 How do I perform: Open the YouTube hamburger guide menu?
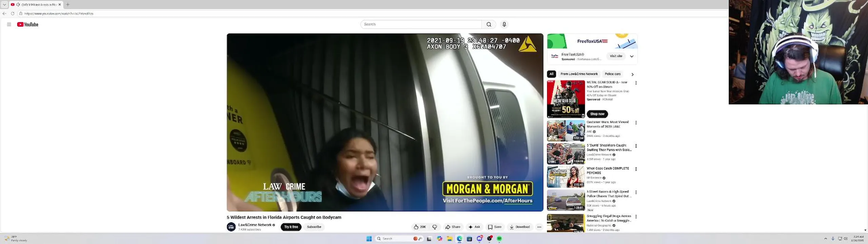pos(9,24)
